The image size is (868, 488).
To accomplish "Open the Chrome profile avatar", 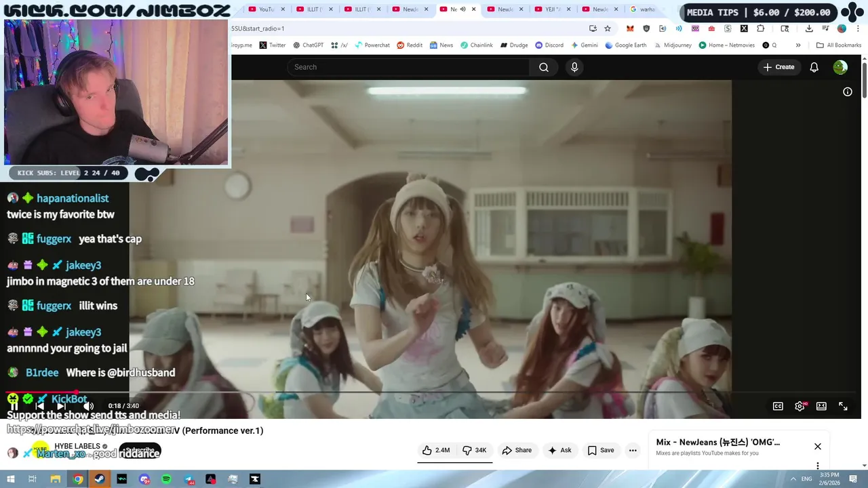I will click(842, 28).
